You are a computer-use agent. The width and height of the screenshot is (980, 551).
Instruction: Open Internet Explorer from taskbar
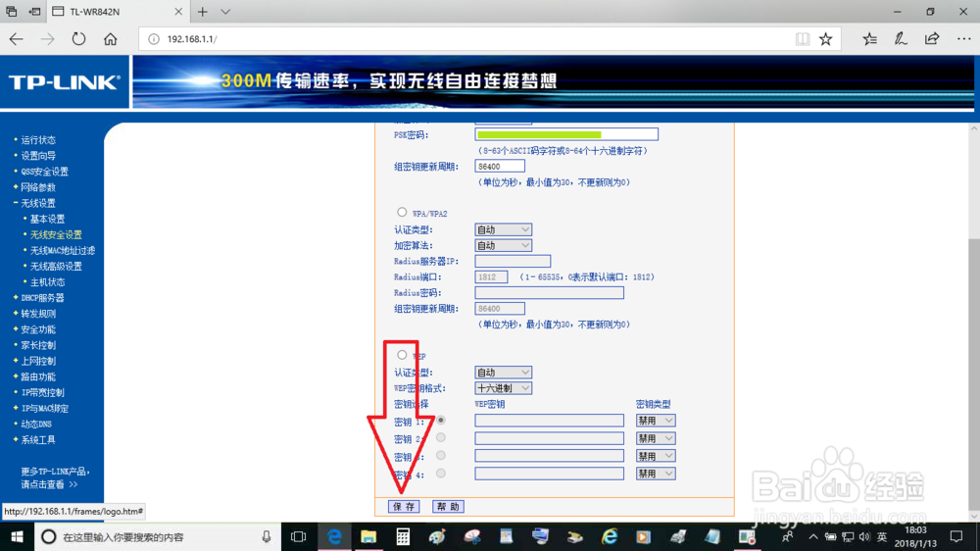(x=609, y=536)
